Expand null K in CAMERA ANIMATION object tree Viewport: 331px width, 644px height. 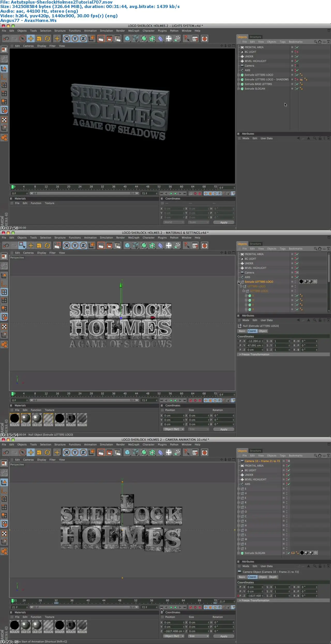click(239, 521)
